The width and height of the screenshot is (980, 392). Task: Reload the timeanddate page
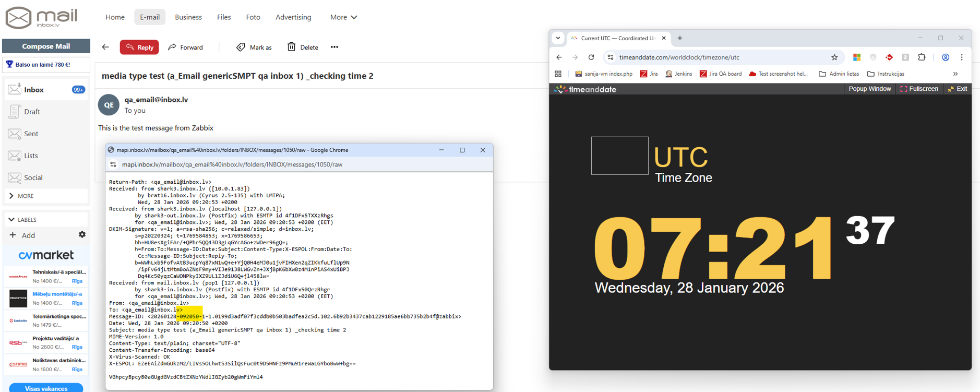(x=591, y=57)
